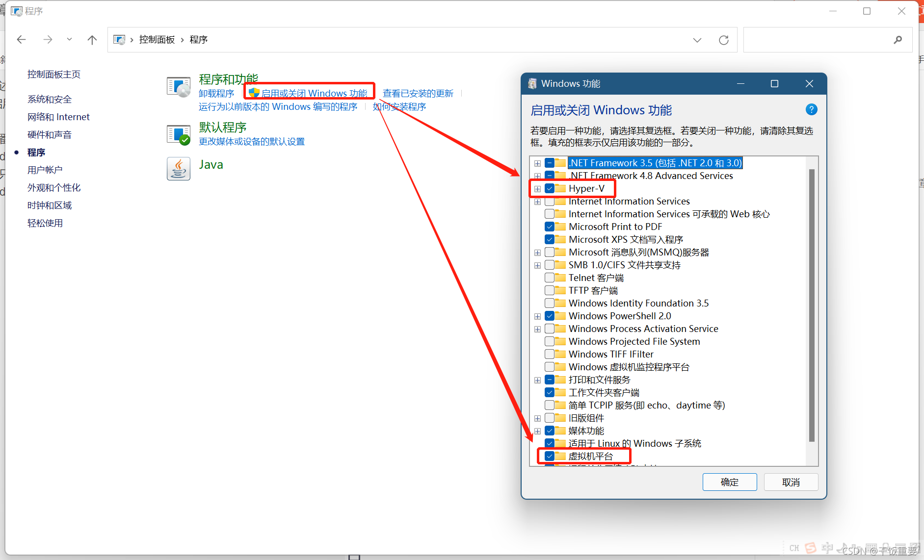Click 启用或关闭 Windows 功能 link
The height and width of the screenshot is (560, 924).
click(x=314, y=93)
